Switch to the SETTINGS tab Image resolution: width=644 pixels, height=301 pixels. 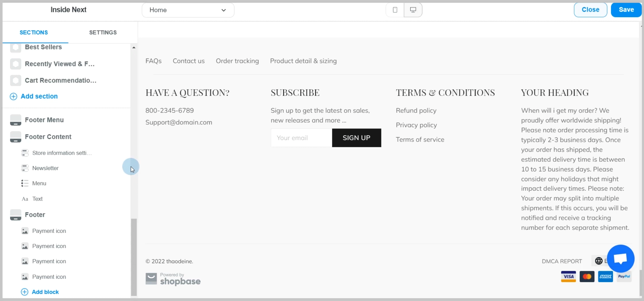(103, 32)
